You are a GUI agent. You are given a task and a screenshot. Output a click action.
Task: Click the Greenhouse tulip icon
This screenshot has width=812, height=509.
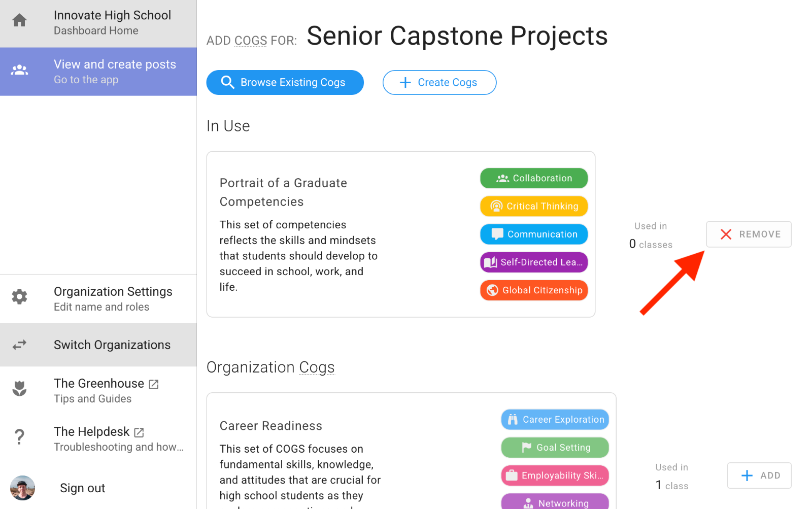pos(19,389)
